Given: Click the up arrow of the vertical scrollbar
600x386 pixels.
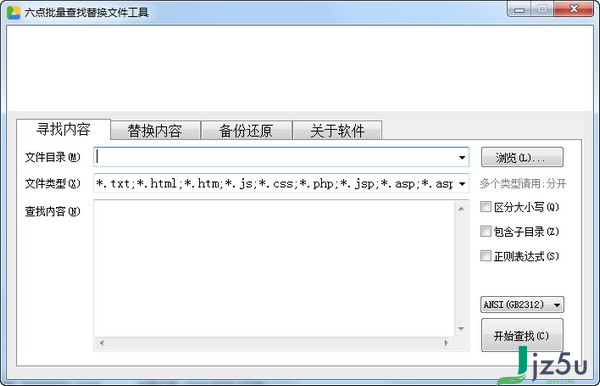Looking at the screenshot, I should pyautogui.click(x=461, y=208).
